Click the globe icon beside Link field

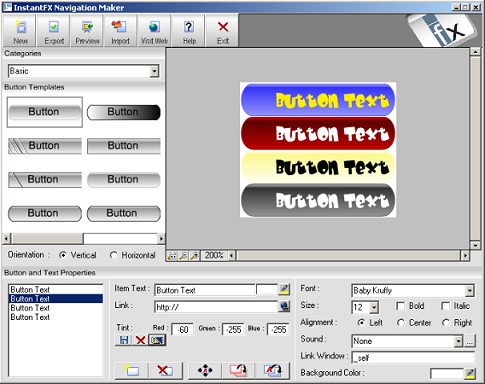pyautogui.click(x=284, y=306)
